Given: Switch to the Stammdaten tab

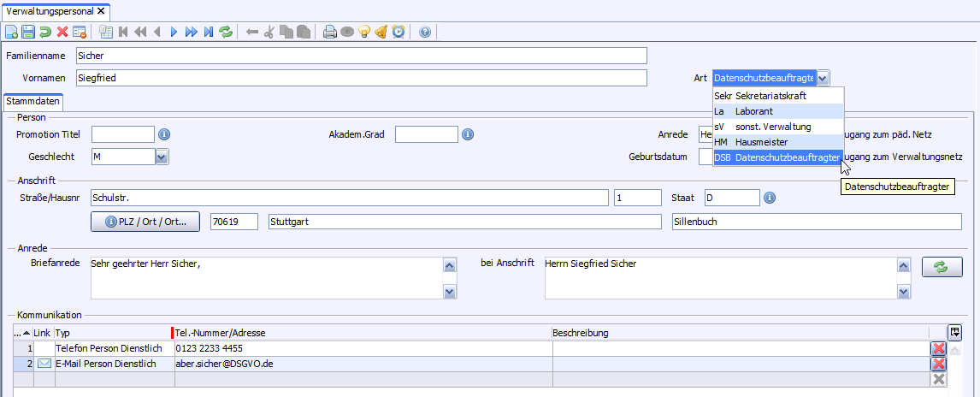Looking at the screenshot, I should (x=32, y=101).
